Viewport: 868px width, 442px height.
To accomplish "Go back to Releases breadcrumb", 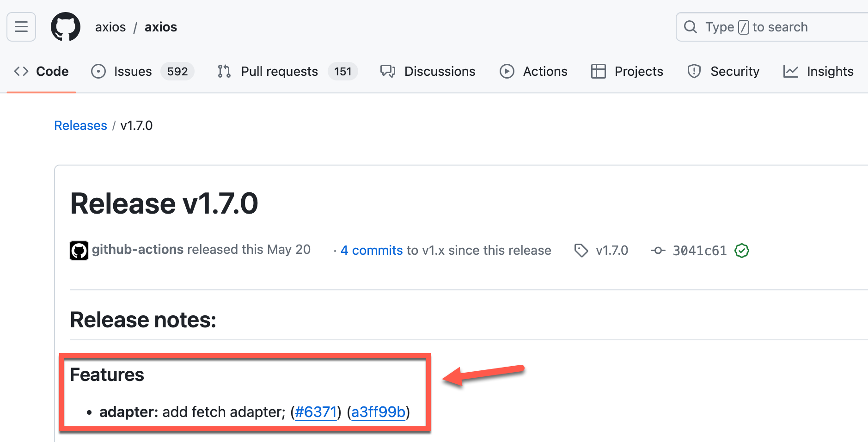I will (81, 125).
